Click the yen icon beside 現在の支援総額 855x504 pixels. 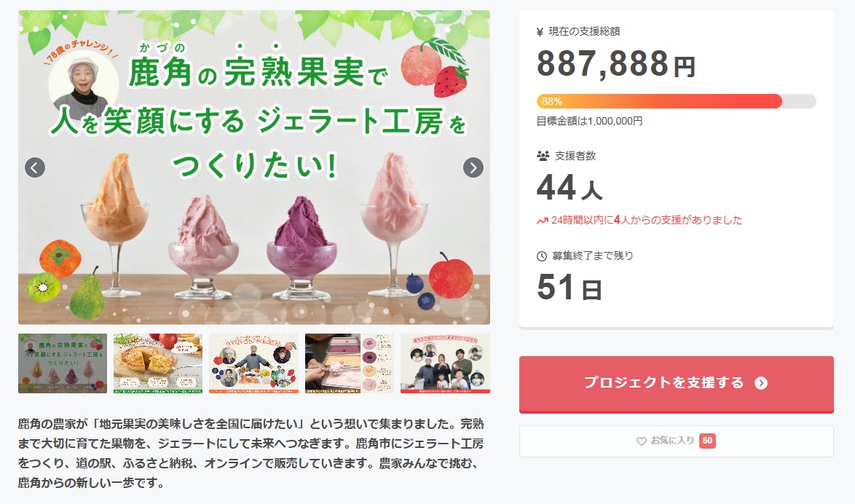(x=540, y=31)
